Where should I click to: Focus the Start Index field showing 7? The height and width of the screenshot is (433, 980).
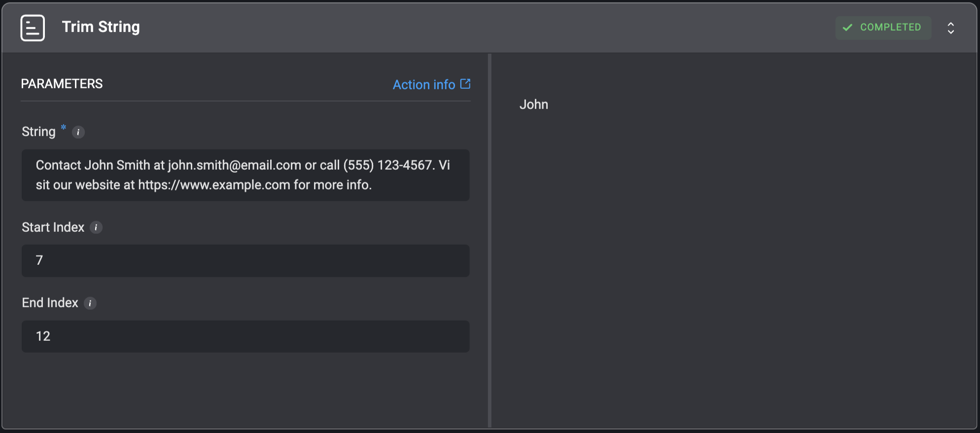pyautogui.click(x=245, y=260)
